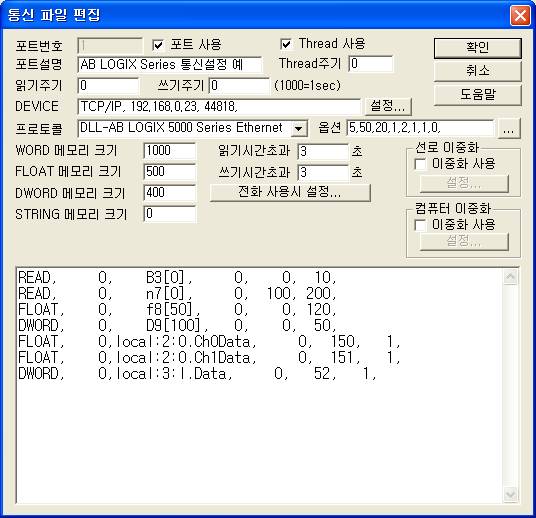Select the WORD 메모리 크기 field
This screenshot has height=518, width=536.
[170, 151]
